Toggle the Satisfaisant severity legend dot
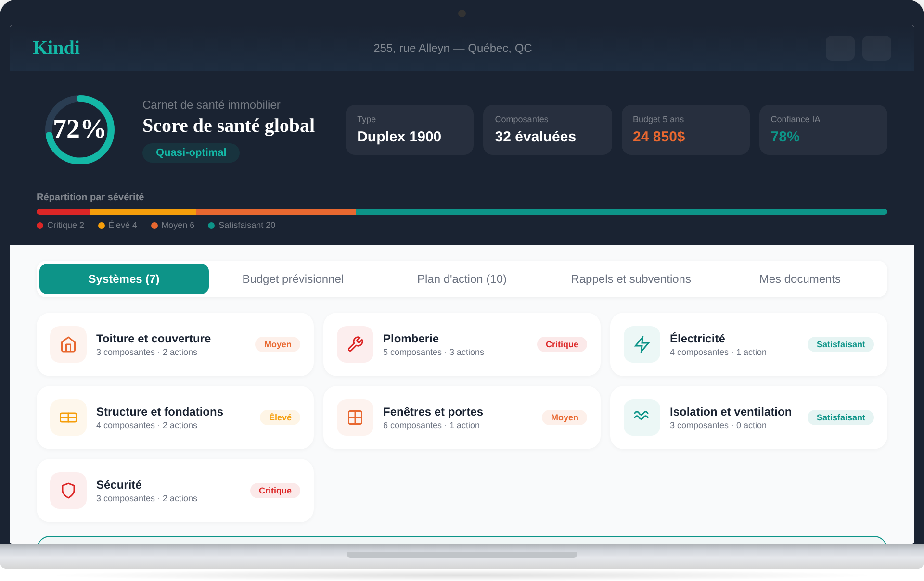Viewport: 924px width, 581px height. pyautogui.click(x=211, y=225)
